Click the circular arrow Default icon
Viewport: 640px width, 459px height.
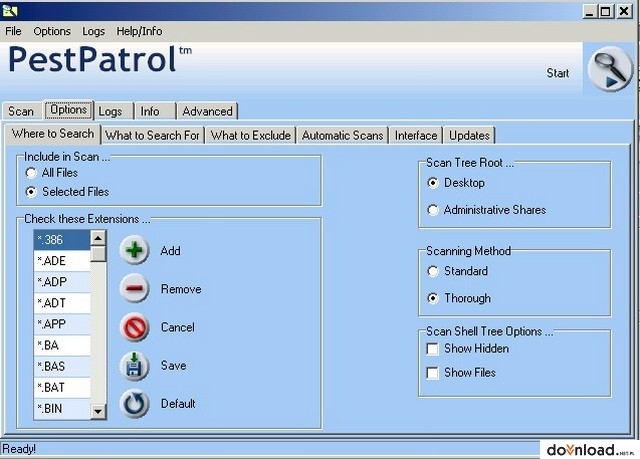point(134,404)
